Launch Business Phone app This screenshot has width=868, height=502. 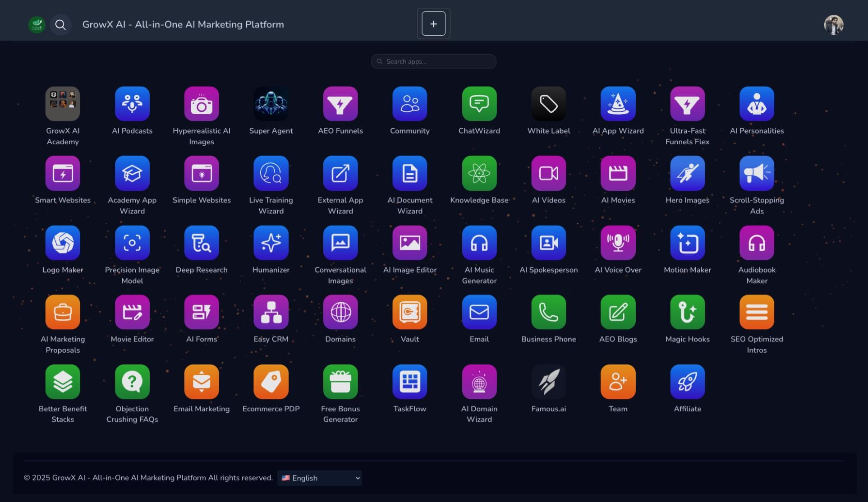point(549,312)
